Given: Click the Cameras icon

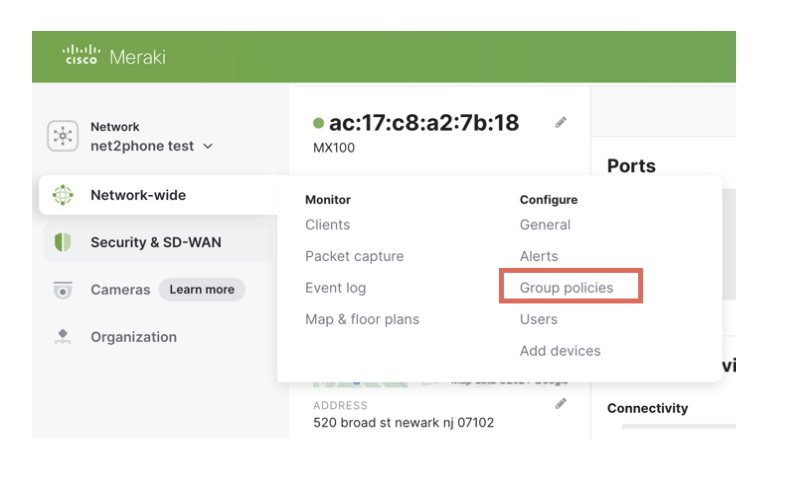Looking at the screenshot, I should tap(63, 290).
